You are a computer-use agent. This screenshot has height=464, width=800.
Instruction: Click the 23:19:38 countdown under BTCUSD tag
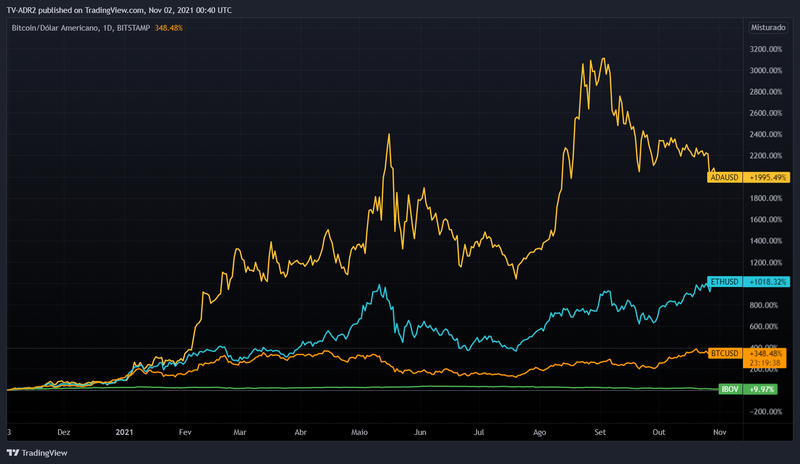765,363
